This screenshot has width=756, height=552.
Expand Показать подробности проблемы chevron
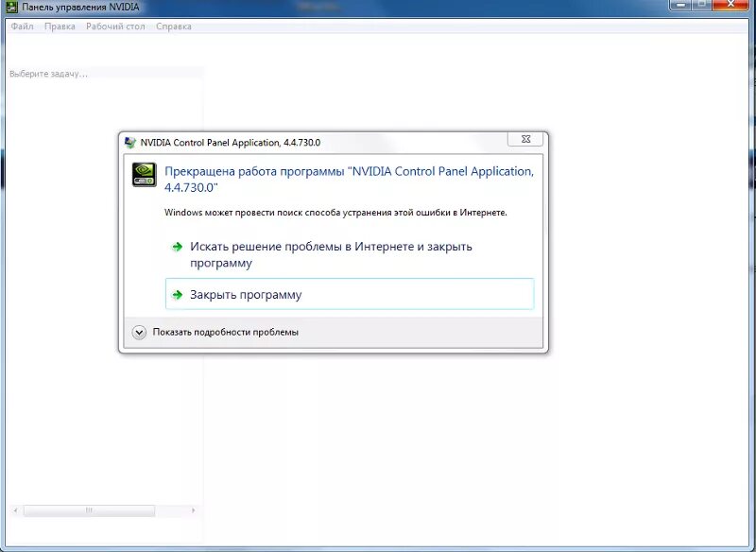139,332
